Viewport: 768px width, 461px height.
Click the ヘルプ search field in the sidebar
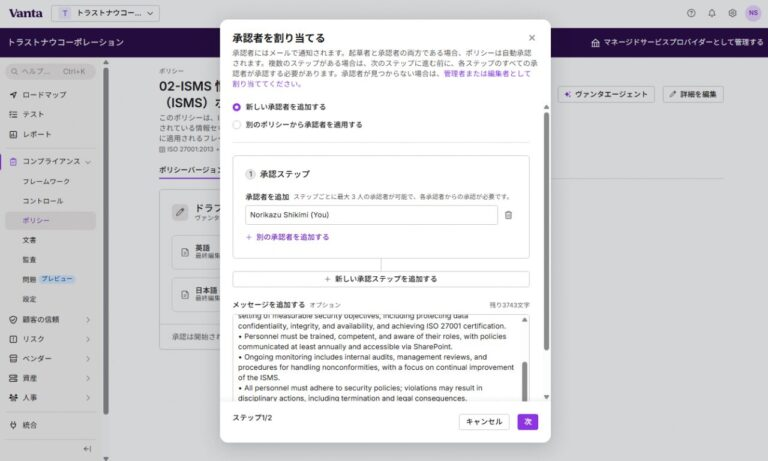(50, 72)
